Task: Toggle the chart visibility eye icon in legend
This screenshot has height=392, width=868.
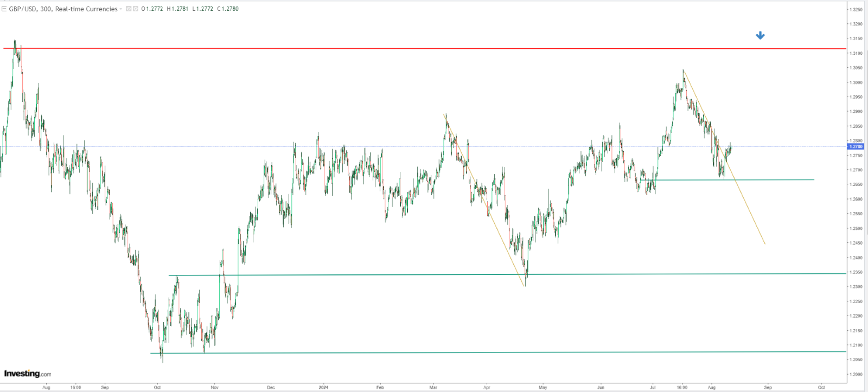Action: (129, 9)
